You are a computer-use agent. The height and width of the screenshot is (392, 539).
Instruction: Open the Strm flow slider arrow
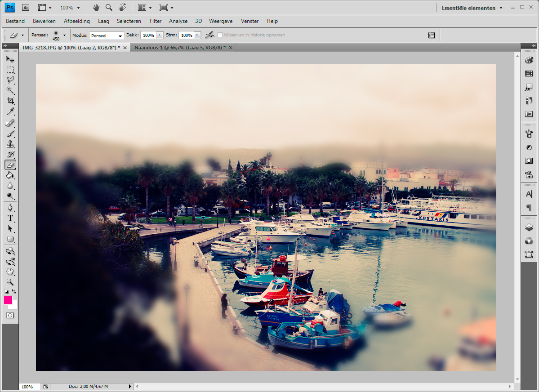click(x=197, y=35)
